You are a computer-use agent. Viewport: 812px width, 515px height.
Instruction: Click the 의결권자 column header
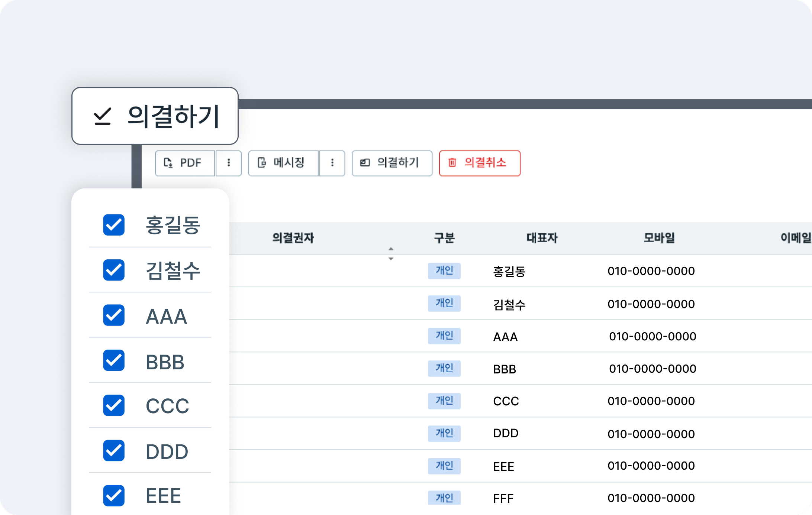click(293, 238)
